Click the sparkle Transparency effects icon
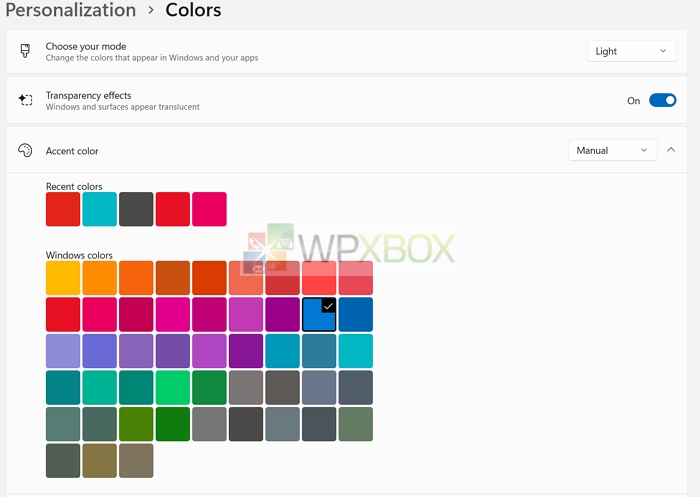The image size is (700, 497). click(x=25, y=100)
